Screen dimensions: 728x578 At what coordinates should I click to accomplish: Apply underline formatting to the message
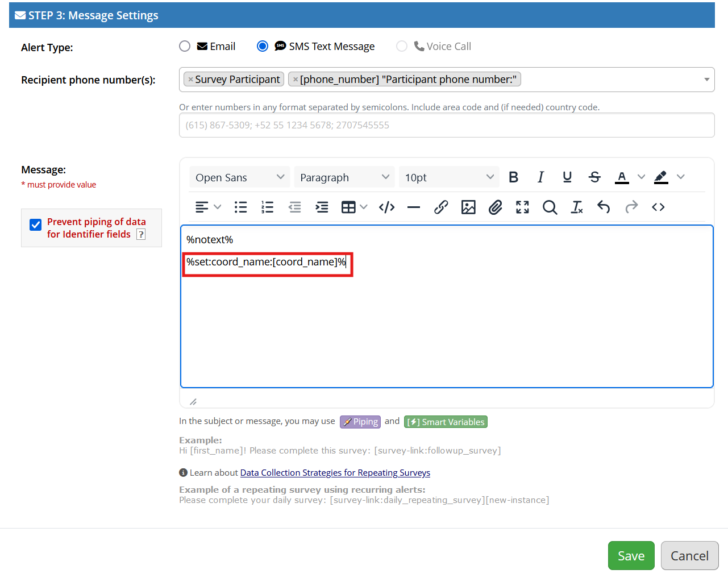click(567, 177)
